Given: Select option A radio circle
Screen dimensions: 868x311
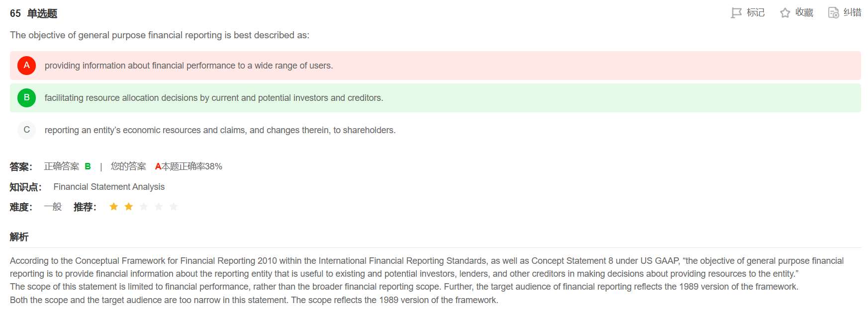Looking at the screenshot, I should tap(26, 66).
